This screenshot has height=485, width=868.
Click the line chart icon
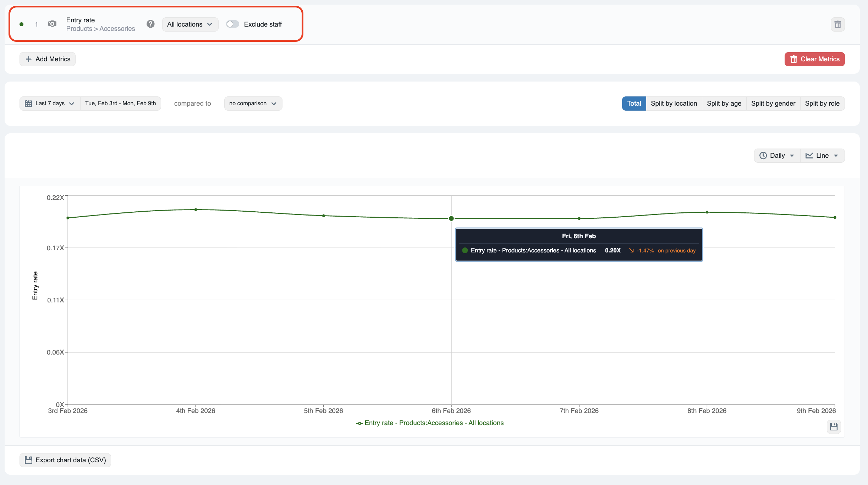click(x=809, y=156)
